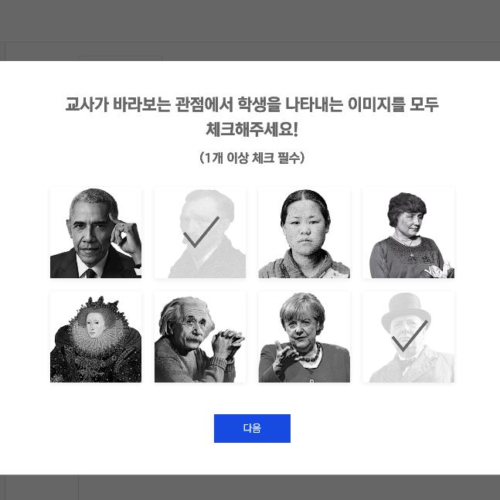This screenshot has height=500, width=500.
Task: Select the woman with center-parted hair
Action: [304, 233]
